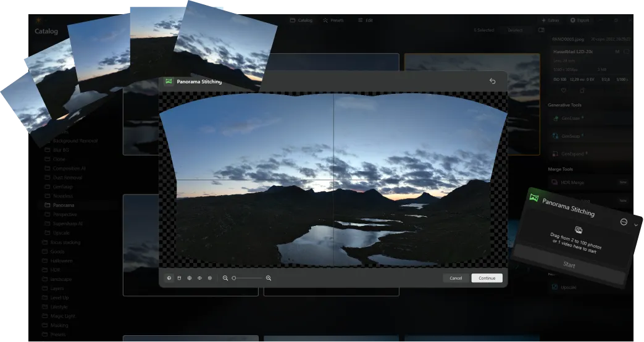Move the panorama zoom slider handle

(234, 278)
